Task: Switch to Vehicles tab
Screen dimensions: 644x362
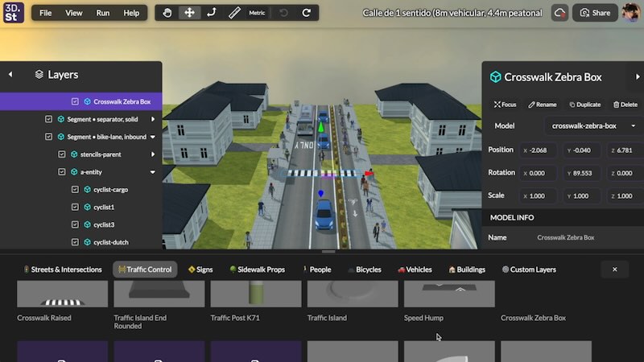Action: (x=415, y=269)
